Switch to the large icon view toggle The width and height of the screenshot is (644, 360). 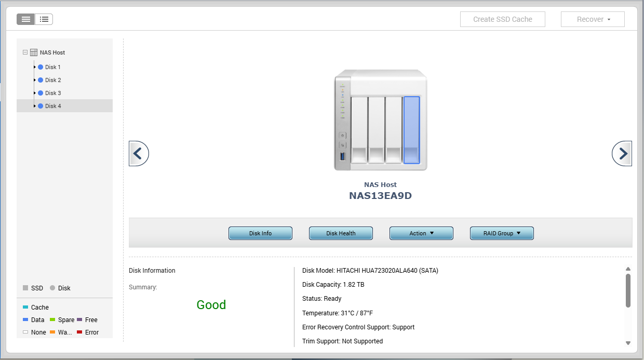pos(26,19)
